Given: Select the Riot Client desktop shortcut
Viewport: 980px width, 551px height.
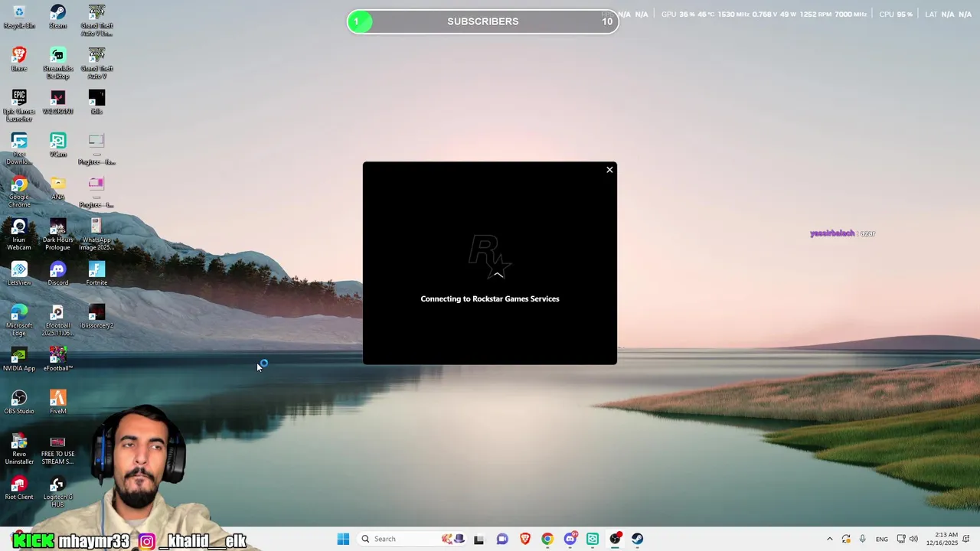Looking at the screenshot, I should pyautogui.click(x=19, y=489).
